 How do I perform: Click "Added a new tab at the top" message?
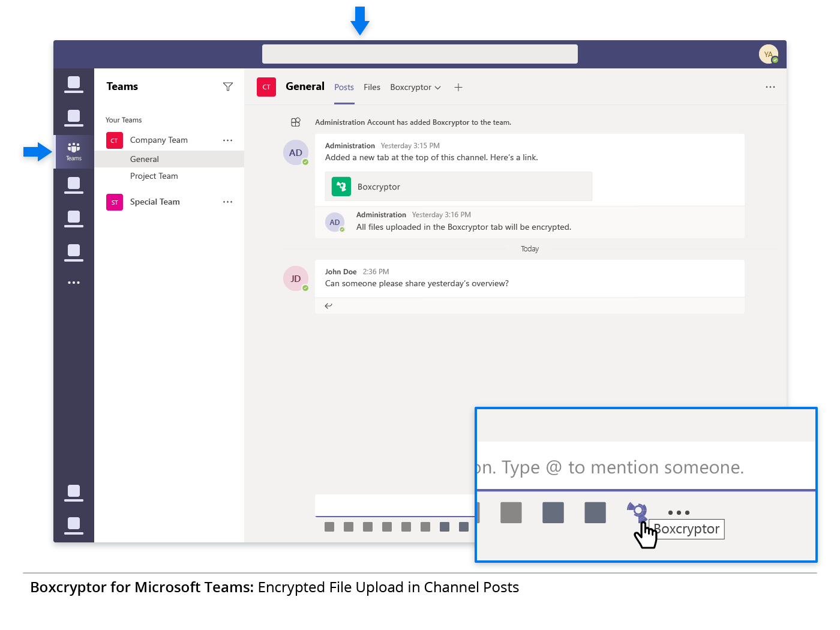[431, 158]
